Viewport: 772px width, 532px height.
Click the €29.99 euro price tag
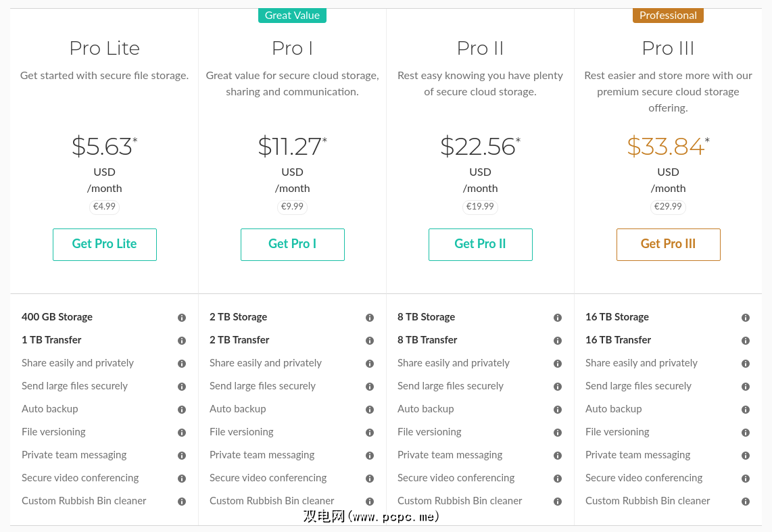point(668,207)
